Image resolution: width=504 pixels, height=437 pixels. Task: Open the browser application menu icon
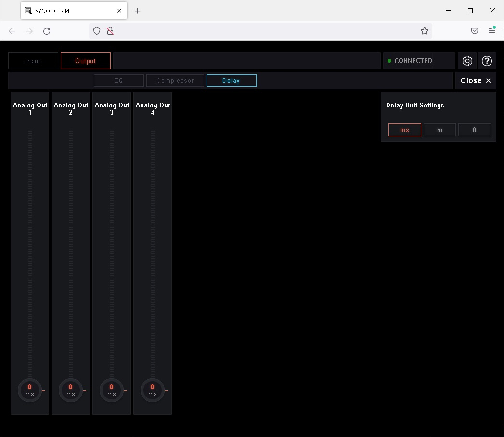[x=492, y=30]
